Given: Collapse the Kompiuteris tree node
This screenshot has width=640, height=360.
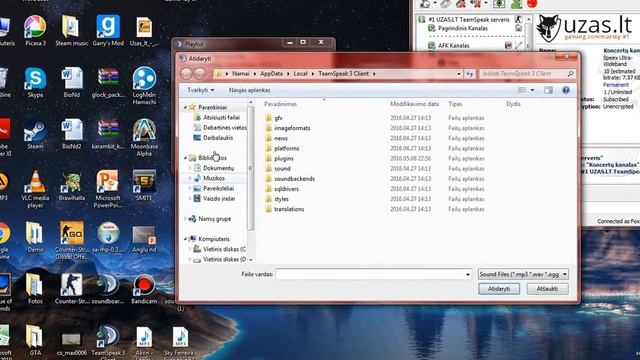Looking at the screenshot, I should coord(185,239).
